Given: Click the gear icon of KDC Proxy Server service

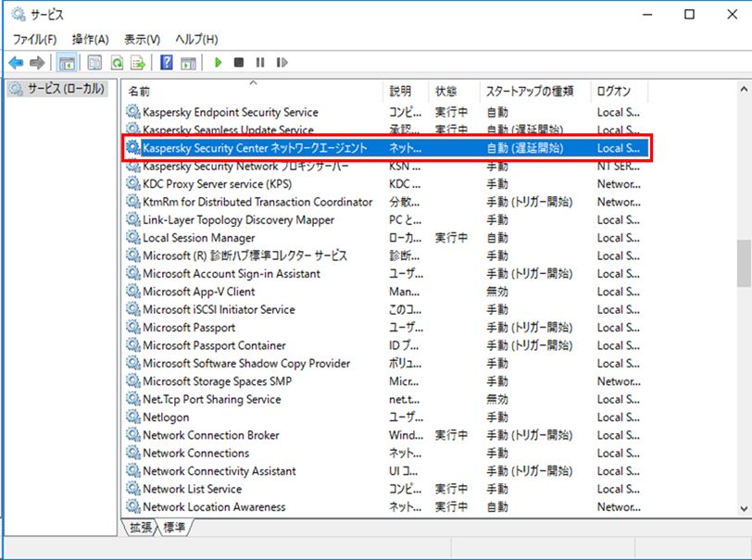Looking at the screenshot, I should (132, 183).
